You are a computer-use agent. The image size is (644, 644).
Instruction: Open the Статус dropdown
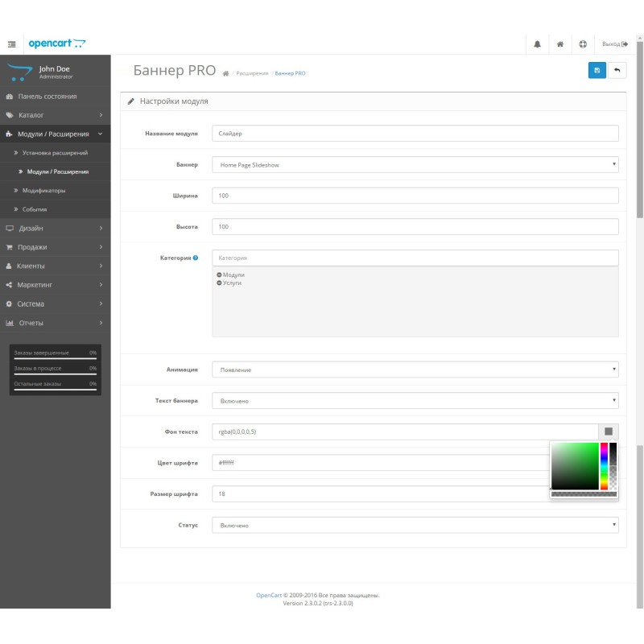point(415,525)
